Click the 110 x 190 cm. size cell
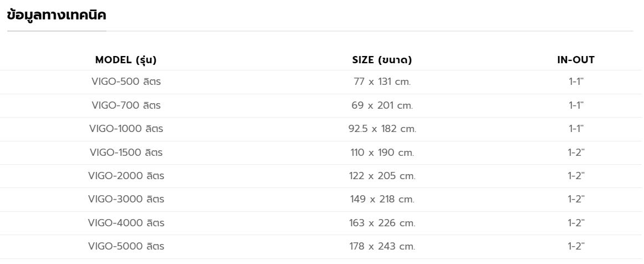The image size is (644, 264). (x=382, y=152)
